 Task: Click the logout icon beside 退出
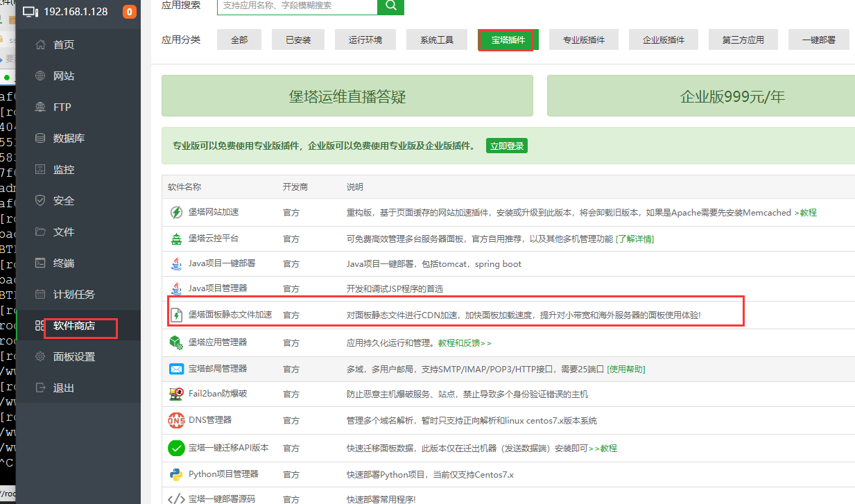tap(41, 388)
